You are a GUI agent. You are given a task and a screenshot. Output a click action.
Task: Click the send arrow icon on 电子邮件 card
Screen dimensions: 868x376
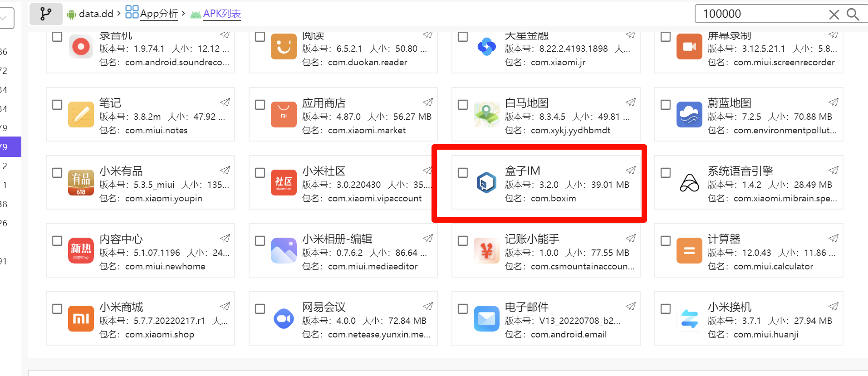[x=631, y=306]
